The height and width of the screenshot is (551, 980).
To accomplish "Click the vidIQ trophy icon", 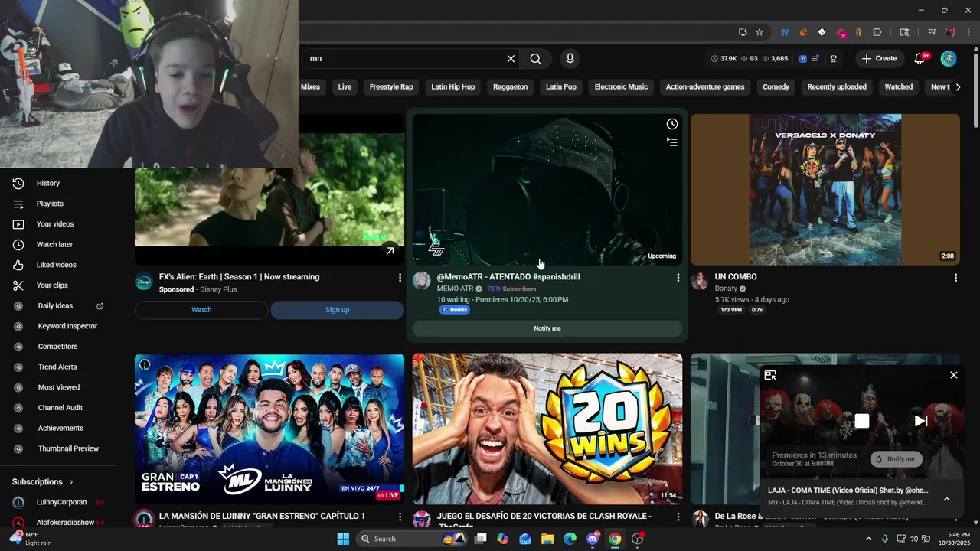I will 833,58.
